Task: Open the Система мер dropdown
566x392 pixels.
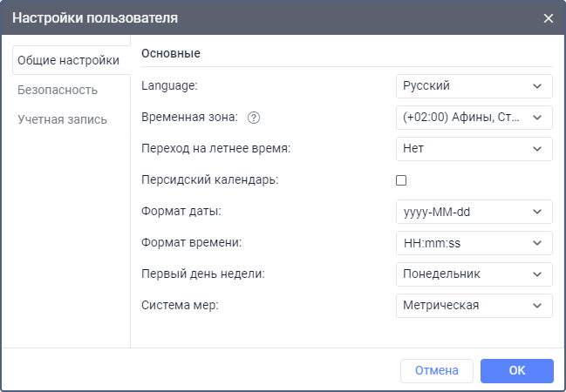Action: [474, 306]
